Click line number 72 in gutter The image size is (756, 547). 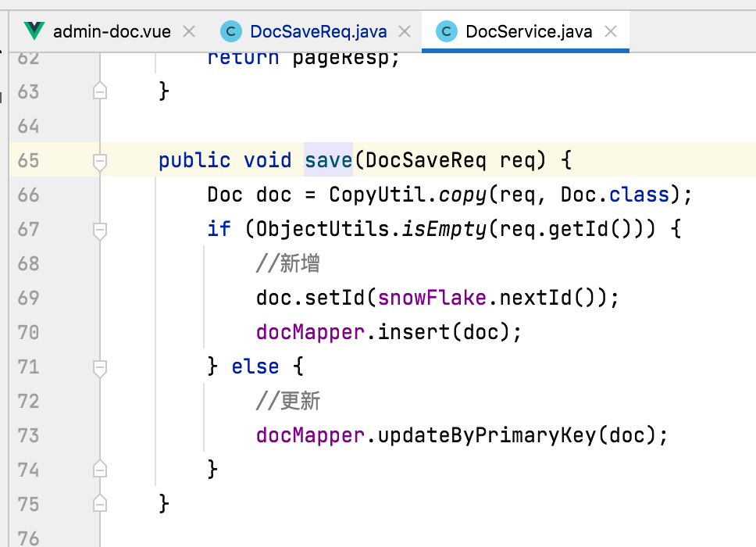pyautogui.click(x=28, y=402)
